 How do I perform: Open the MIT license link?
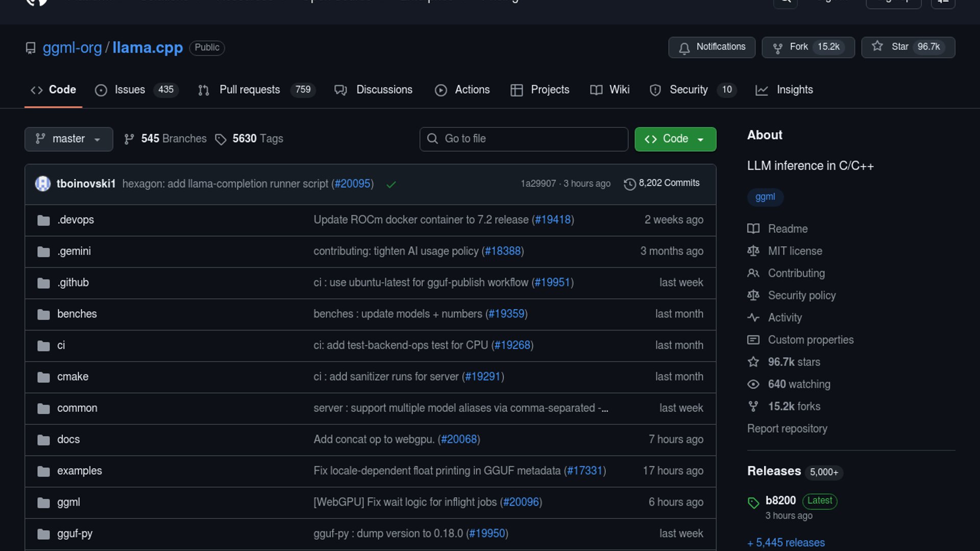795,251
